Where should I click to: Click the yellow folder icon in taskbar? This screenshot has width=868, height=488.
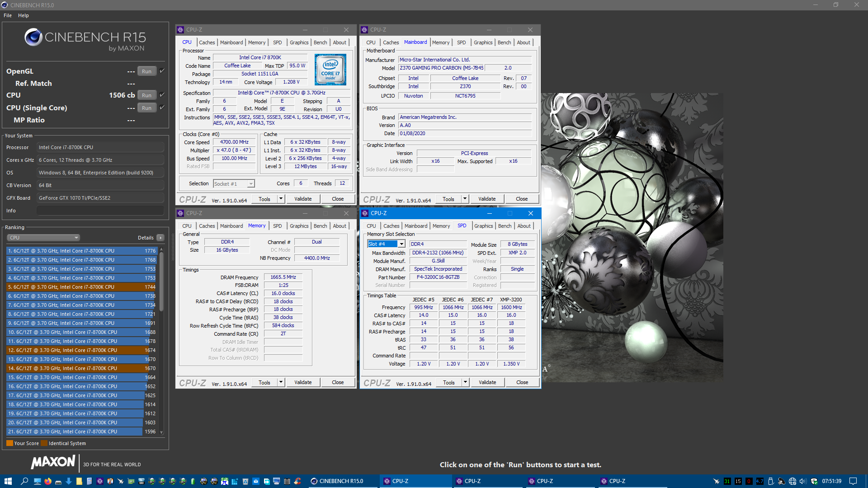79,481
